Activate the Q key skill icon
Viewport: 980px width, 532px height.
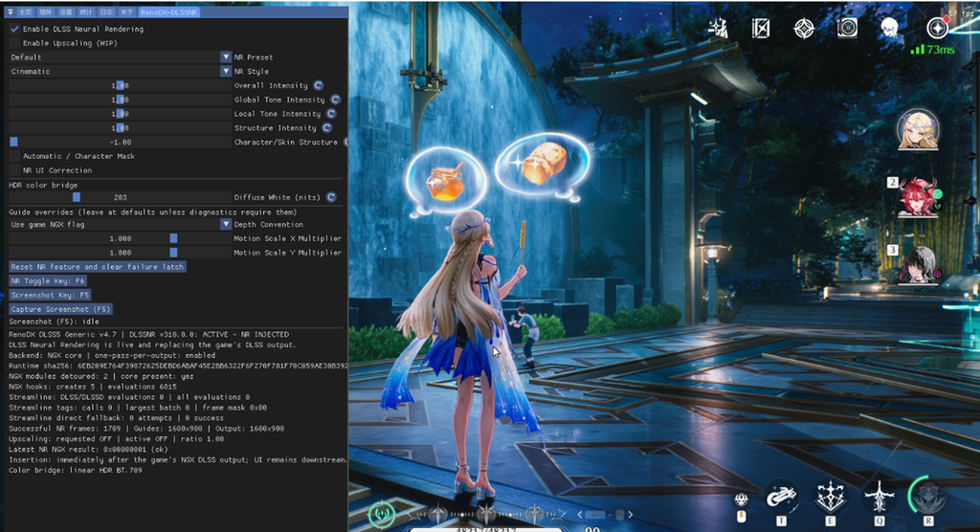coord(880,498)
